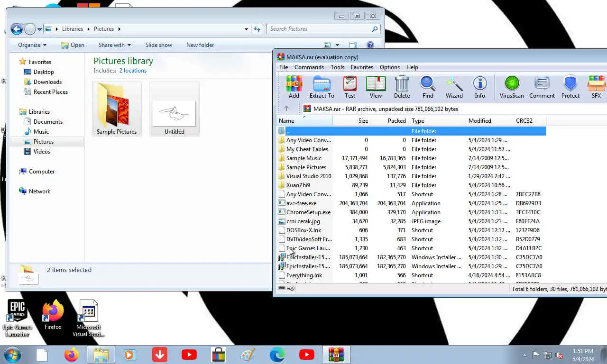The height and width of the screenshot is (364, 607).
Task: Run VirusScan from the WinRAR toolbar
Action: point(512,87)
